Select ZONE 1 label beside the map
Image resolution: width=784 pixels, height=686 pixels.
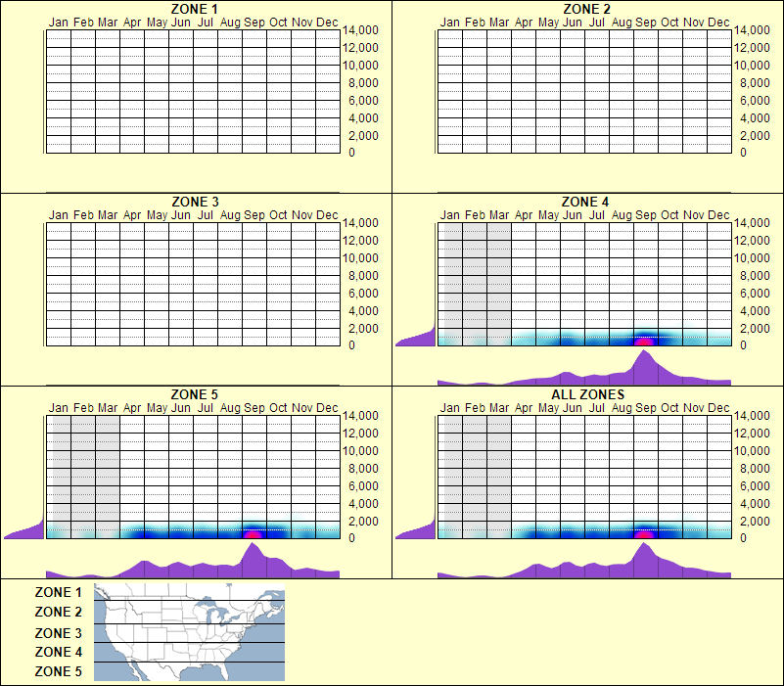click(58, 592)
